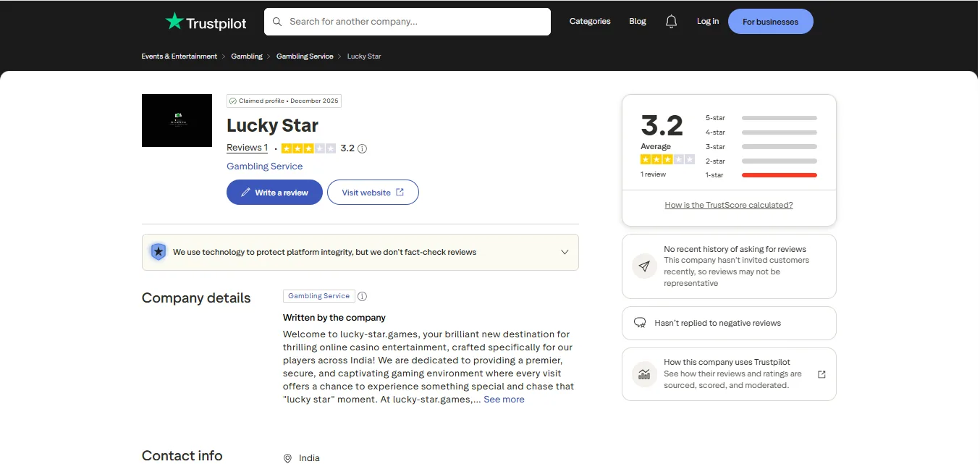Go to Gambling breadcrumb
980x464 pixels.
(247, 56)
